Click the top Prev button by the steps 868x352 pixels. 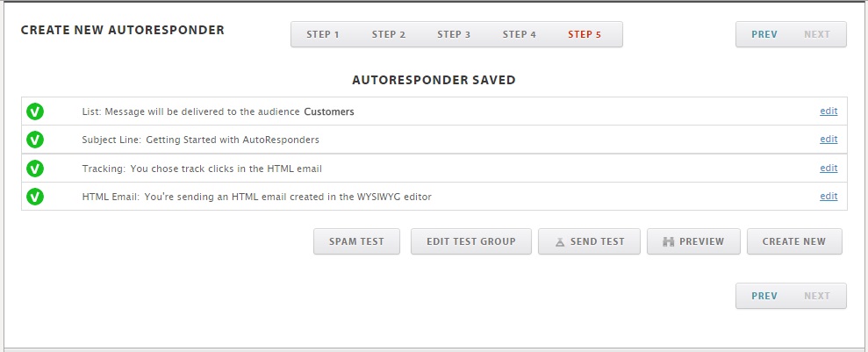click(x=764, y=35)
